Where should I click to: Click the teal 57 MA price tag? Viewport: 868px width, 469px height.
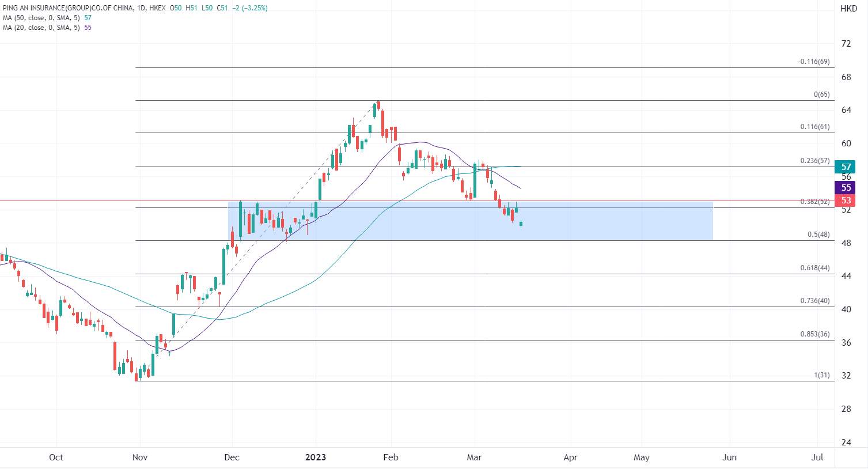(x=846, y=167)
